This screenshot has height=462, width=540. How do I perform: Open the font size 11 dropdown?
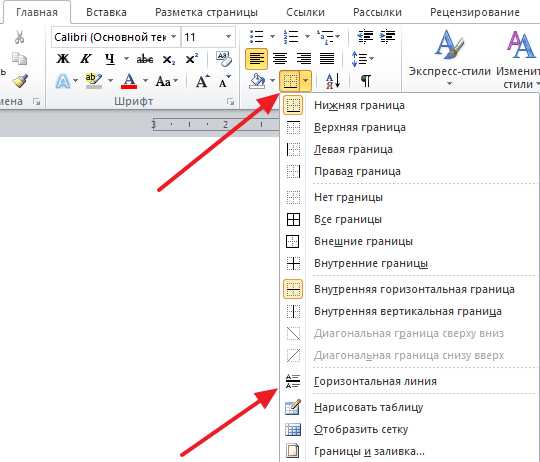(x=228, y=37)
